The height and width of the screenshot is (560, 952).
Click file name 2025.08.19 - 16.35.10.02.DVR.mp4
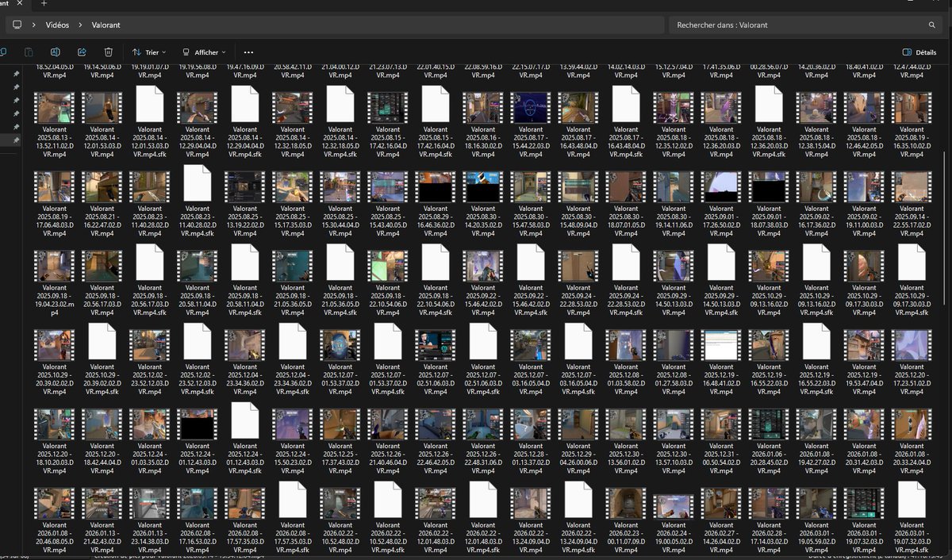(912, 141)
